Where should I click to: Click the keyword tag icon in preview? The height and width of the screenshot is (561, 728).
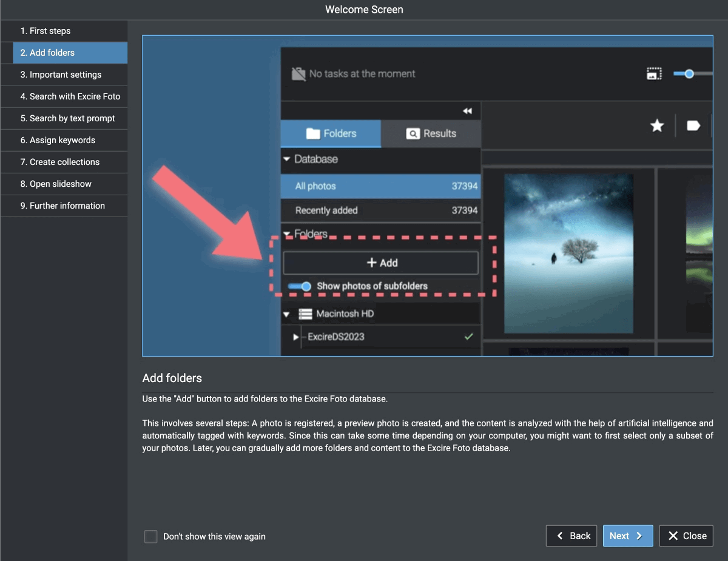[693, 126]
